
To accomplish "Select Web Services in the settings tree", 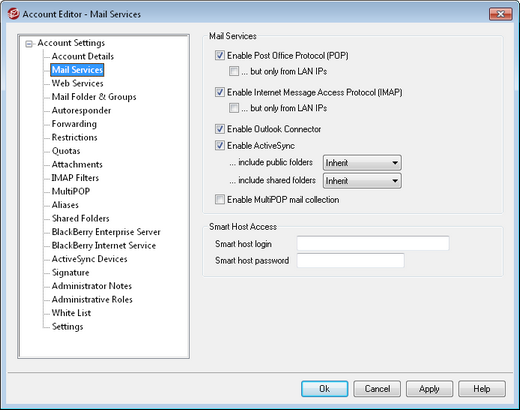I will point(77,83).
